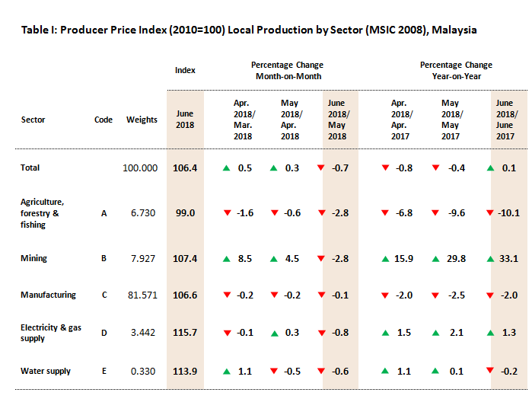This screenshot has height=399, width=532.
Task: Click the Percentage Change Year-on-Year header
Action: click(x=456, y=71)
